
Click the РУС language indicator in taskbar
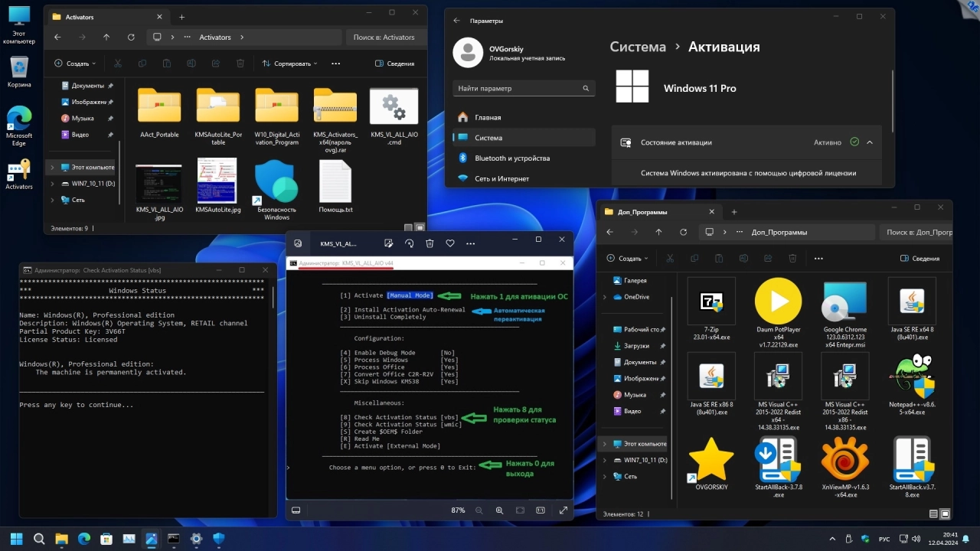tap(884, 539)
